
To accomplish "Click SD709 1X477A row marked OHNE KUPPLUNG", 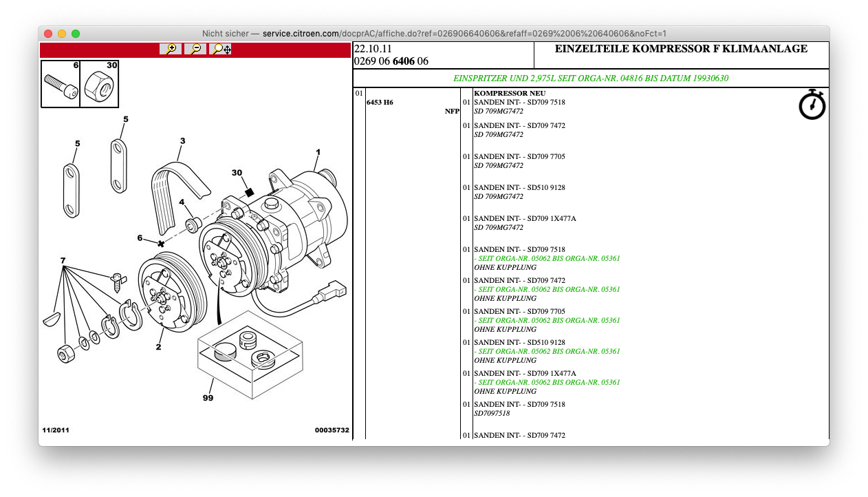I will pos(525,374).
